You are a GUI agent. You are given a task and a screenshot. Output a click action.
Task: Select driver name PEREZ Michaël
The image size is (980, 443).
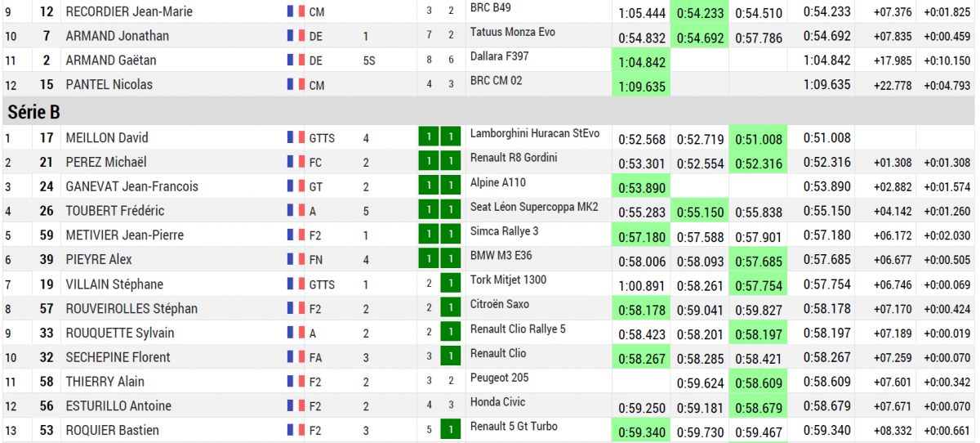106,163
